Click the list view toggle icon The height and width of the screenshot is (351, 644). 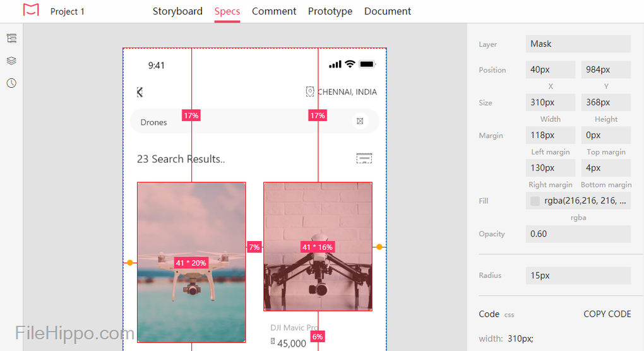(x=364, y=158)
